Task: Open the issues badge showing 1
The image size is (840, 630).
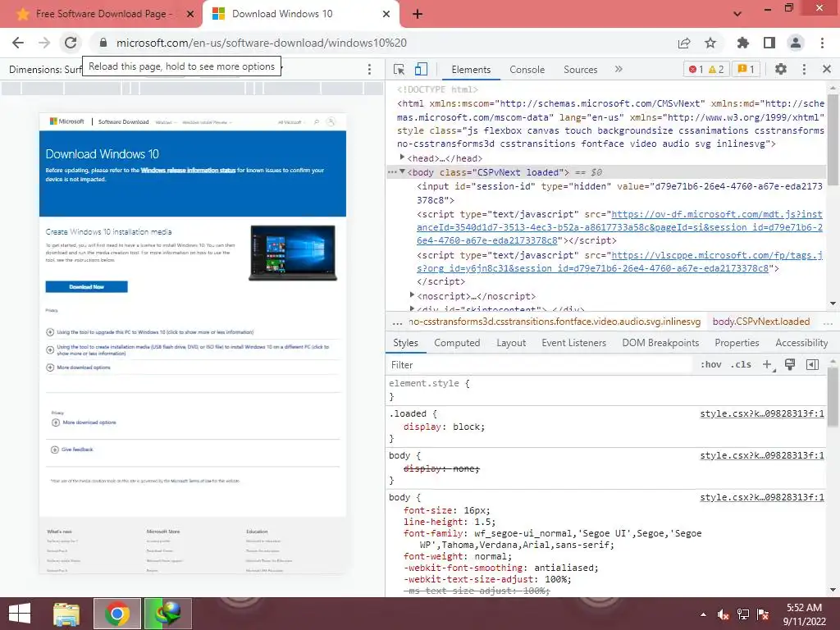Action: [x=746, y=69]
